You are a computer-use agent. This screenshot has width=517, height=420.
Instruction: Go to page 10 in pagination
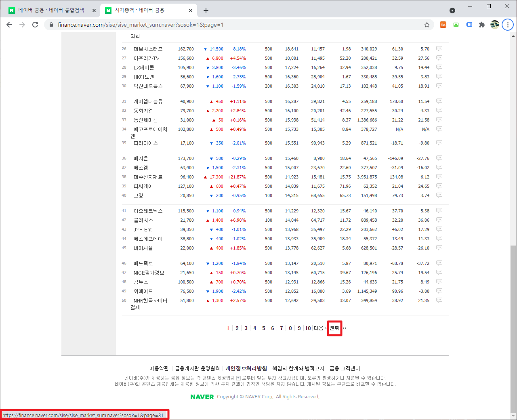point(308,328)
